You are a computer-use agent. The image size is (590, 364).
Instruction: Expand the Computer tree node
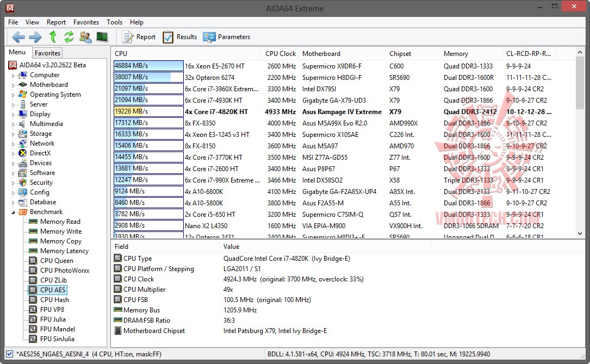pos(13,76)
